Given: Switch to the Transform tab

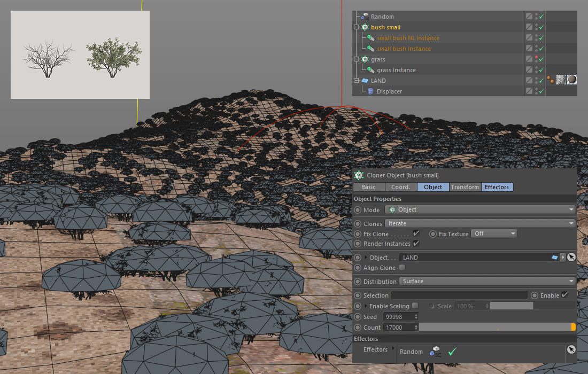Looking at the screenshot, I should point(465,187).
